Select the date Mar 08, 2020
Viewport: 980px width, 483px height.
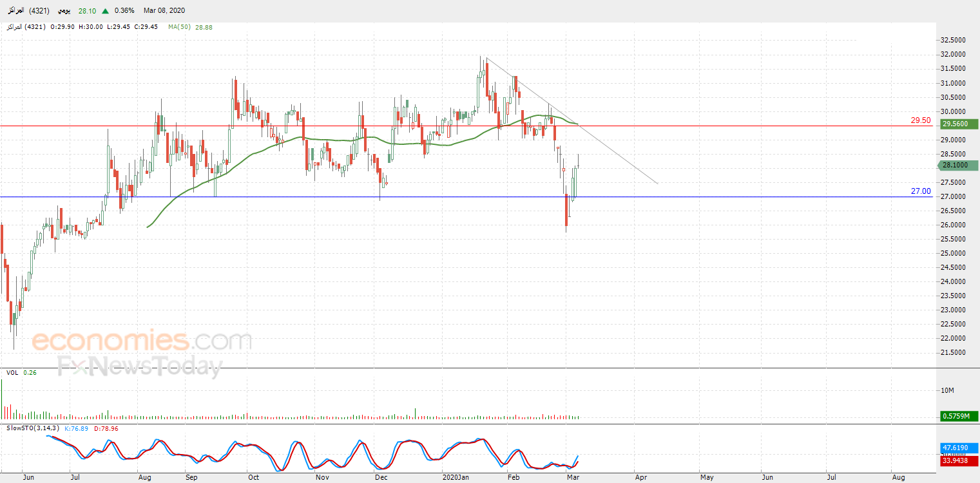click(164, 11)
